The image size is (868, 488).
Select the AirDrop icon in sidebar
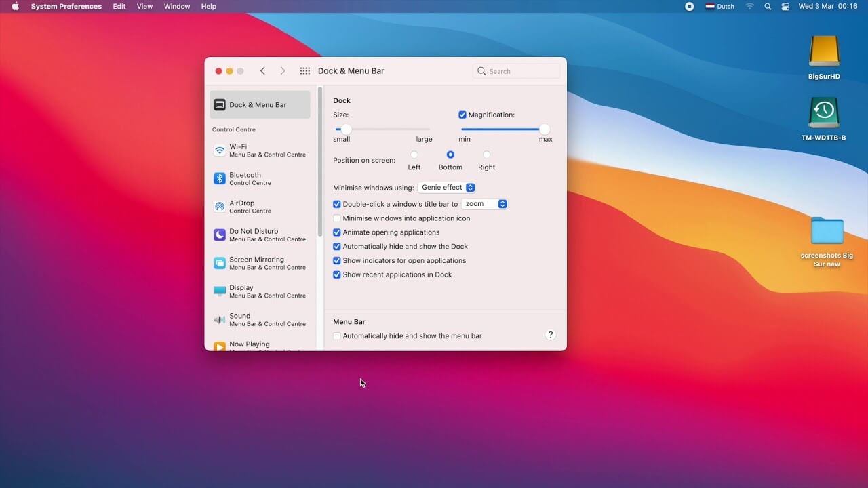point(220,207)
